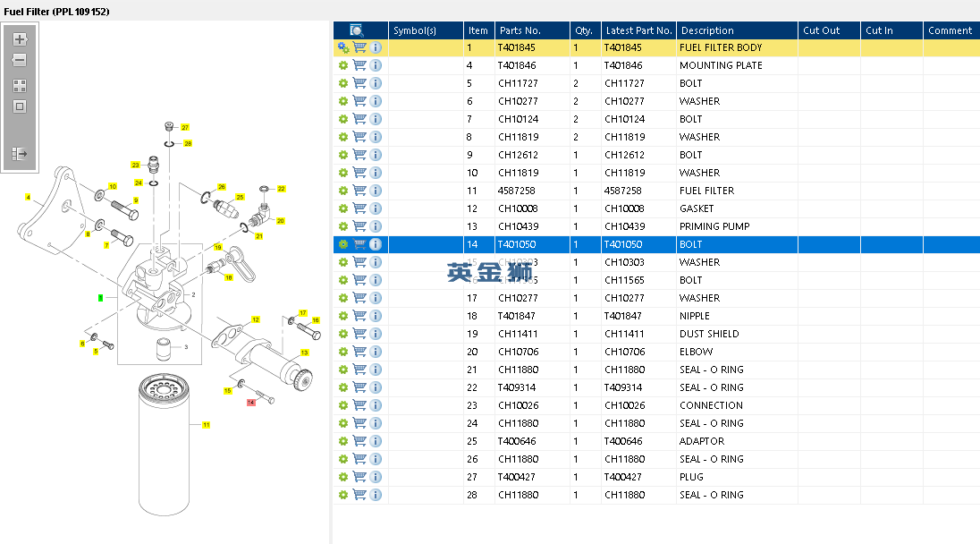Select the DUST SHIELD row
Viewport: 980px width, 544px height.
[x=656, y=334]
